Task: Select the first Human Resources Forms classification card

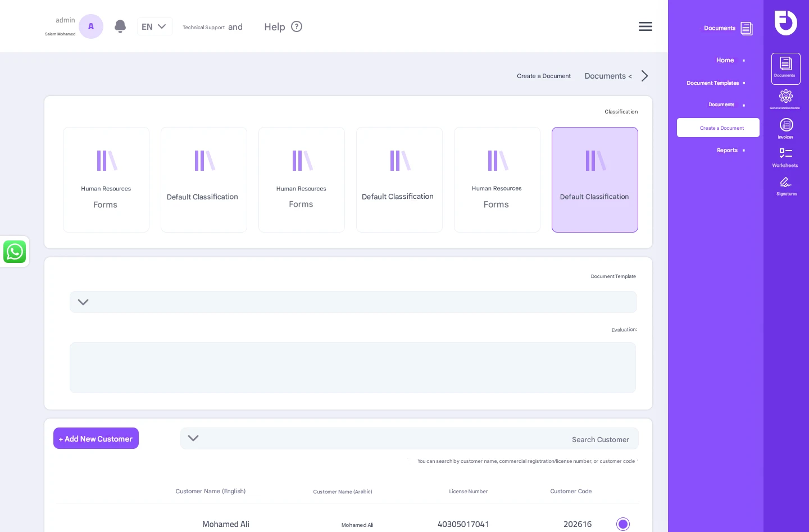Action: [x=106, y=180]
